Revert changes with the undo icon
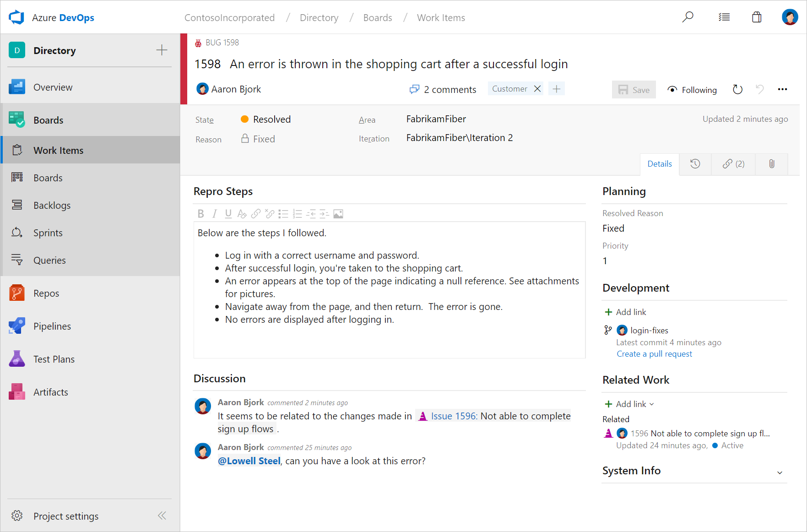This screenshot has height=532, width=807. [760, 90]
